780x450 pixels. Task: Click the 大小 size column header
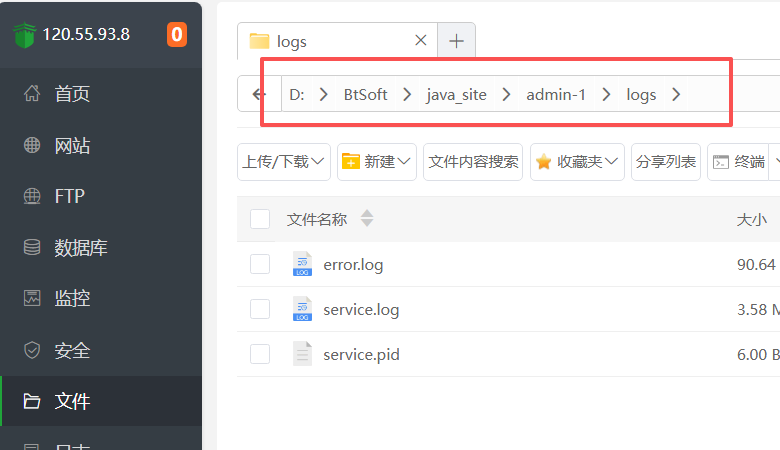click(752, 219)
